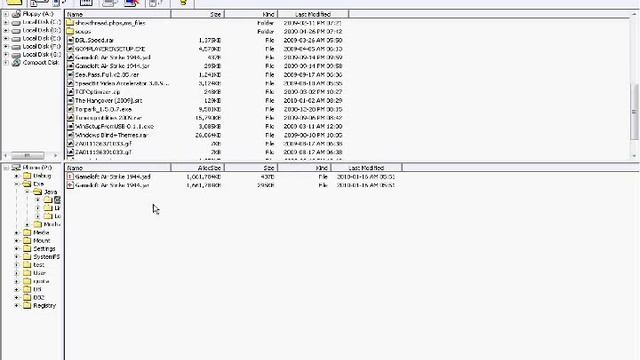Sort the upper list by Last Modified
The height and width of the screenshot is (360, 640).
(313, 14)
